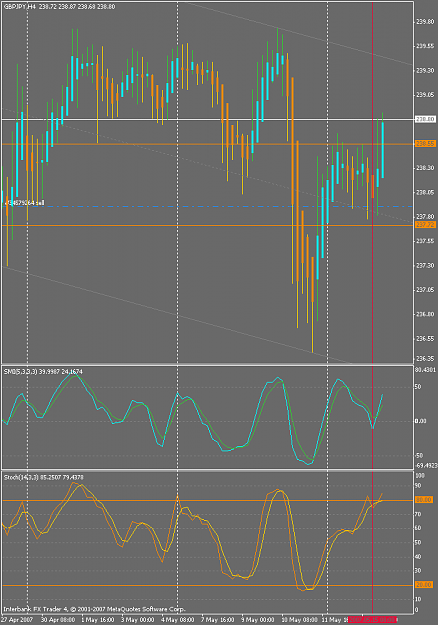Click the 3 May 00:00 time label
Screen dimensions: 438x625
137,620
